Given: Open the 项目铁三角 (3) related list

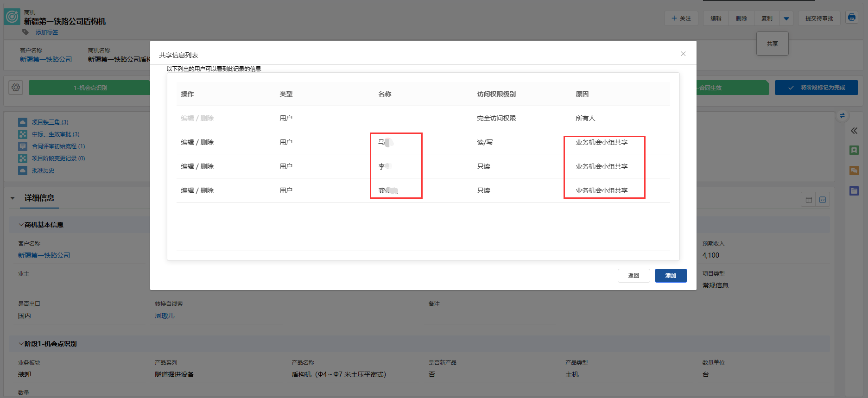Looking at the screenshot, I should [x=50, y=122].
